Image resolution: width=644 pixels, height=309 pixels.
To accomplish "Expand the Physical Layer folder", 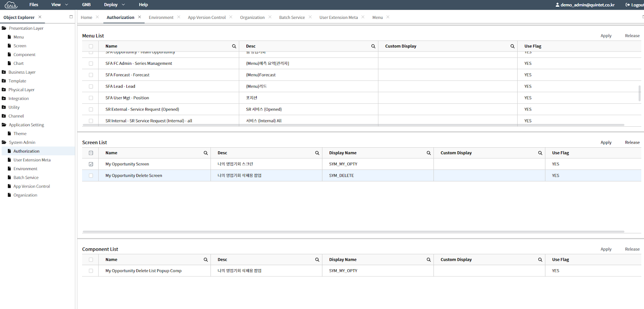I will (4, 90).
